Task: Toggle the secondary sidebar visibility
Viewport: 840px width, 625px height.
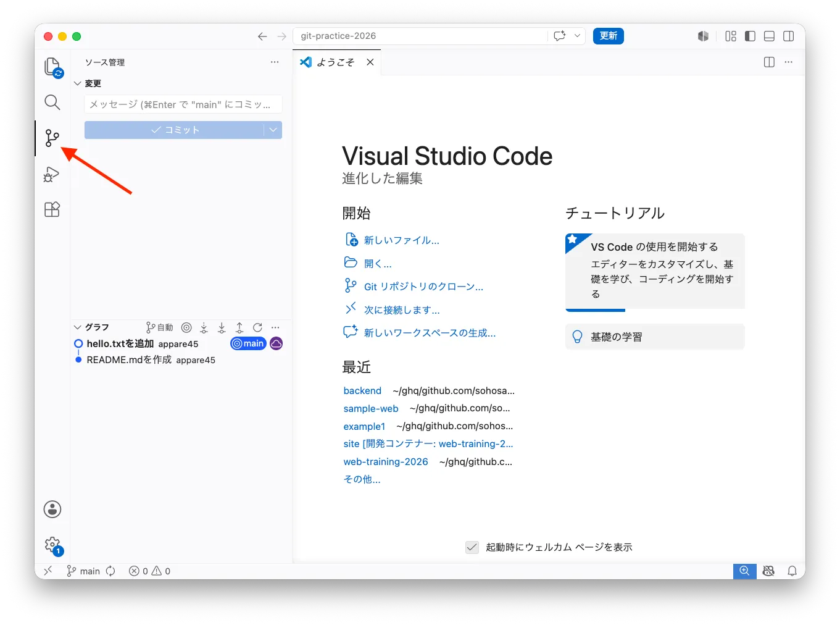Action: click(x=788, y=36)
